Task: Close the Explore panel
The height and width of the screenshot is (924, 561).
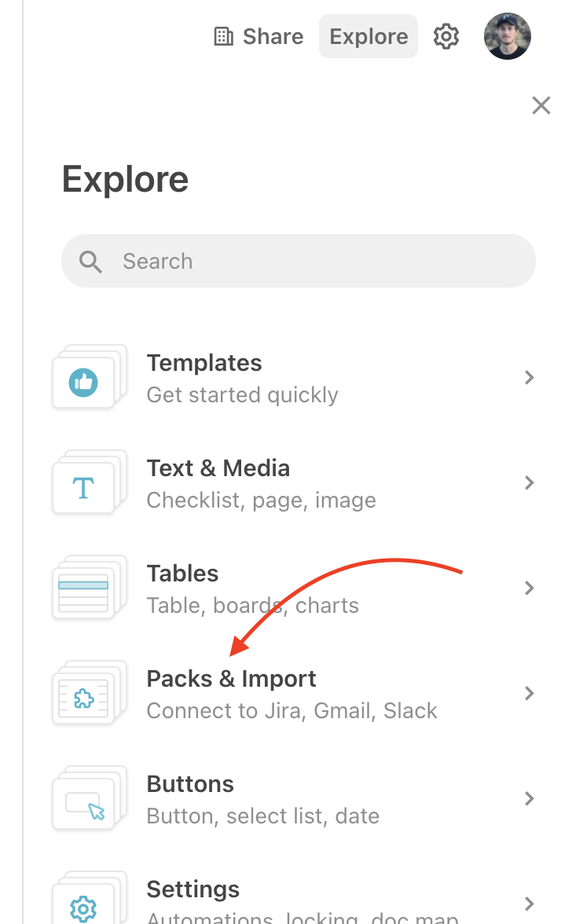Action: (x=541, y=105)
